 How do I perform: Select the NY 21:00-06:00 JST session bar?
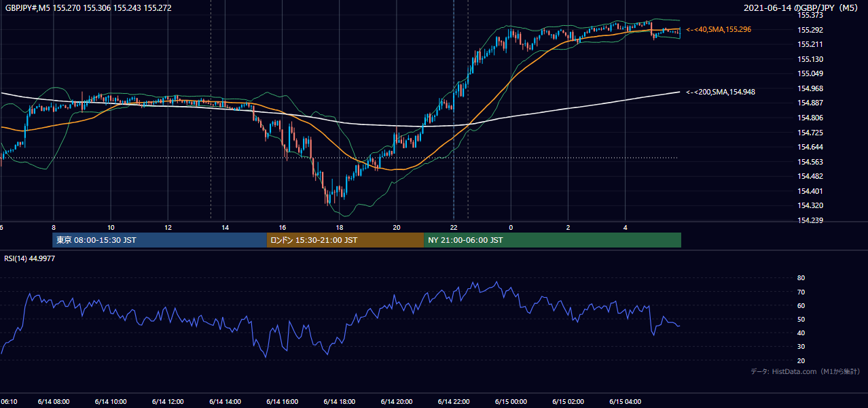coord(552,240)
